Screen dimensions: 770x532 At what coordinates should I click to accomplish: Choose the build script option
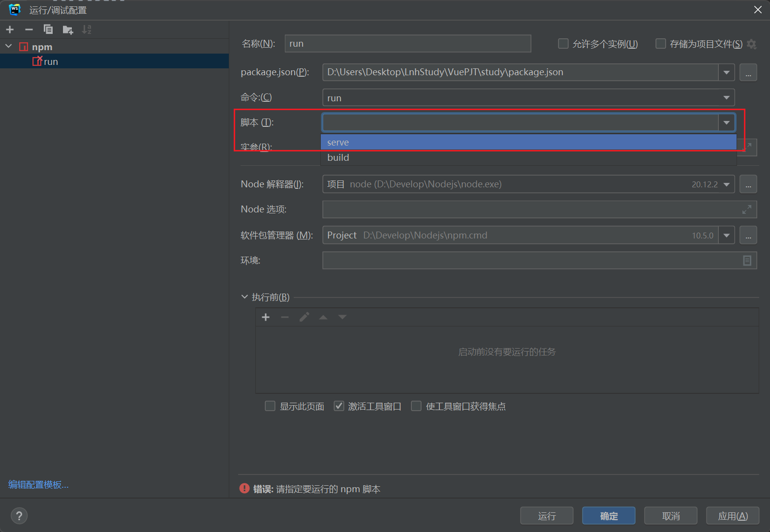tap(528, 157)
